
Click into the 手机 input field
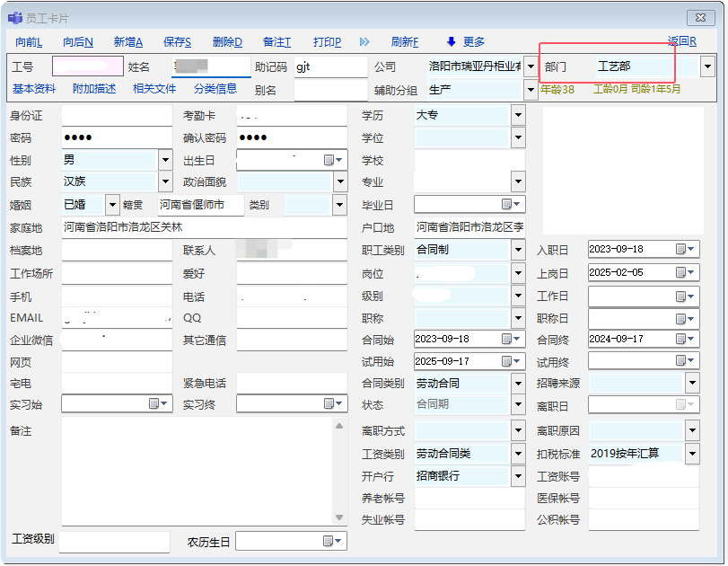pyautogui.click(x=116, y=295)
